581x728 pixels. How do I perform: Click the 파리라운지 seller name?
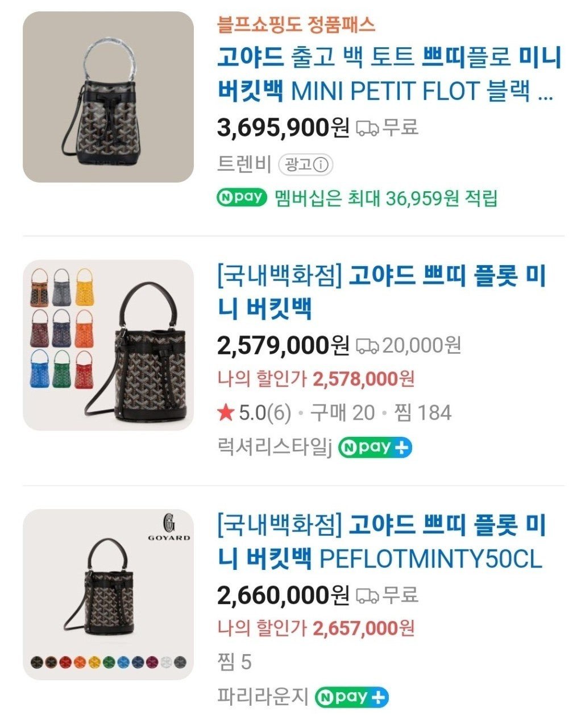263,697
